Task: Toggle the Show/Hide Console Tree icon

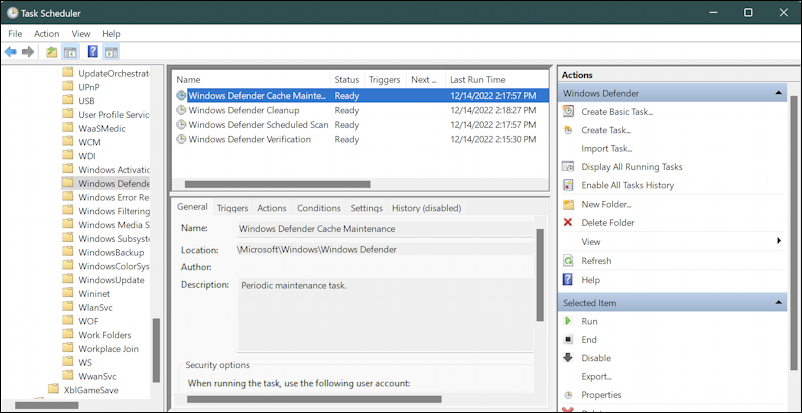Action: [x=70, y=52]
